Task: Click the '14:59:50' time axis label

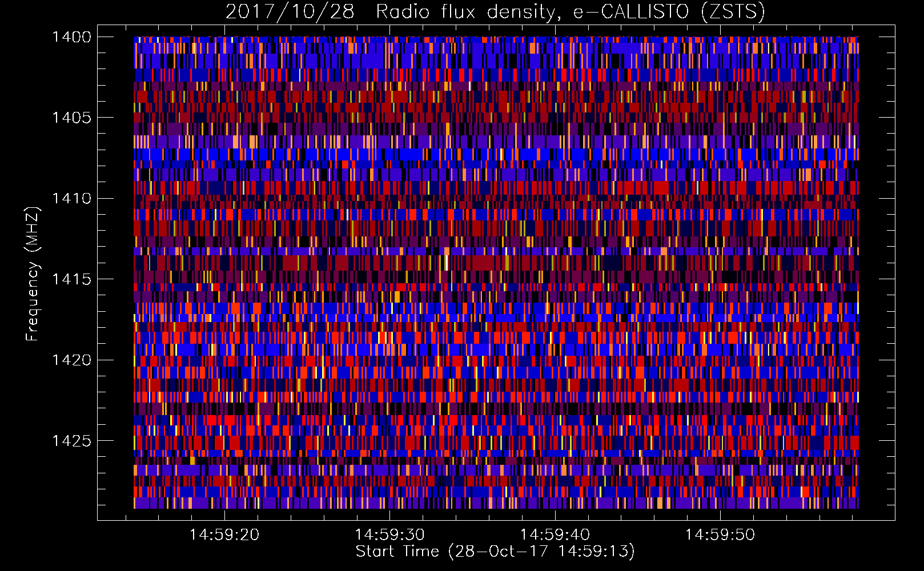Action: (x=720, y=535)
